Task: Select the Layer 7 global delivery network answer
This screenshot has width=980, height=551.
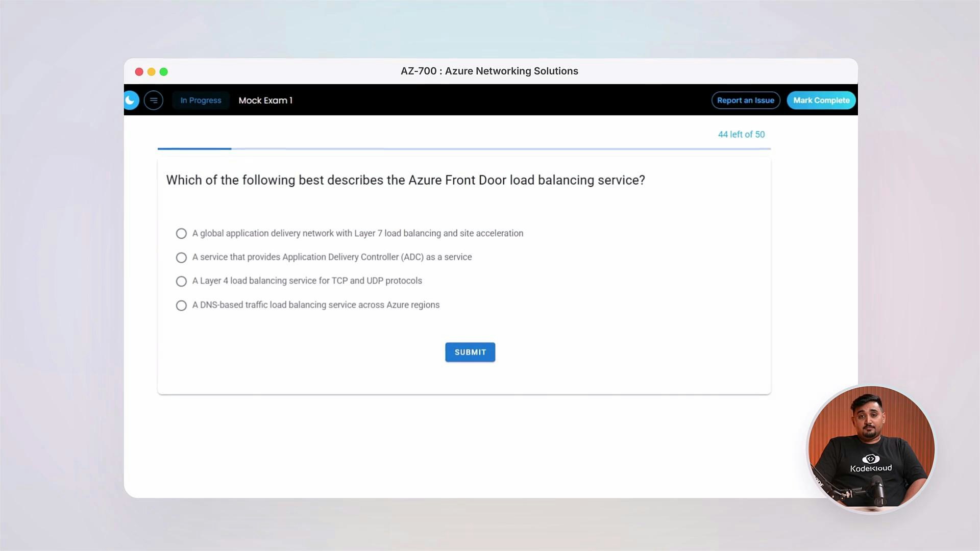Action: [x=181, y=233]
